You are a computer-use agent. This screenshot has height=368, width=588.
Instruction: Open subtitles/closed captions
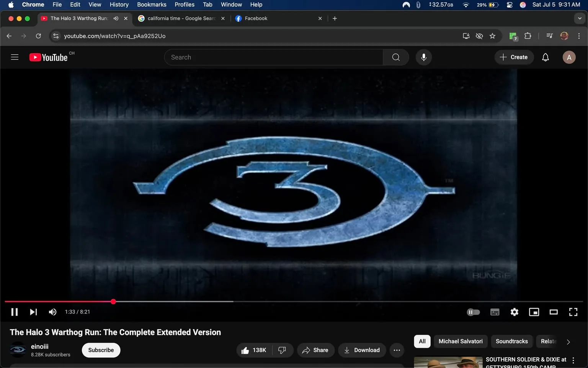(x=495, y=312)
